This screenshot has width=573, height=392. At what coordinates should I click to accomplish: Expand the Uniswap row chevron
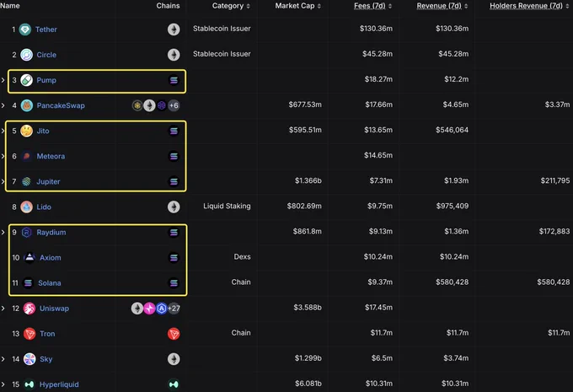click(x=3, y=309)
